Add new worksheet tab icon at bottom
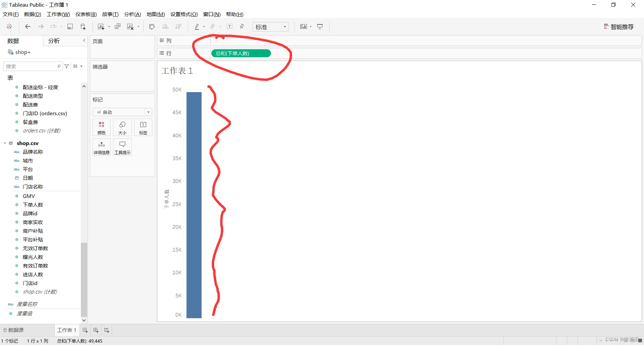Image resolution: width=644 pixels, height=345 pixels. coord(85,330)
